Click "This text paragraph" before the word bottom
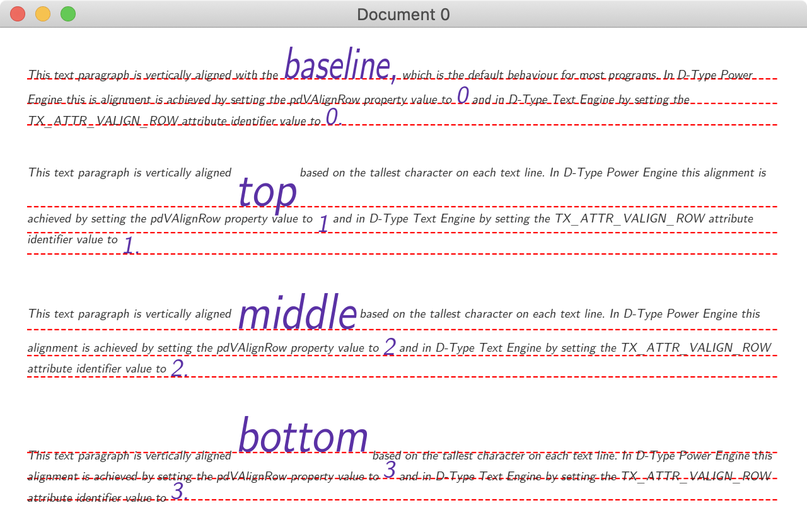 tap(79, 456)
